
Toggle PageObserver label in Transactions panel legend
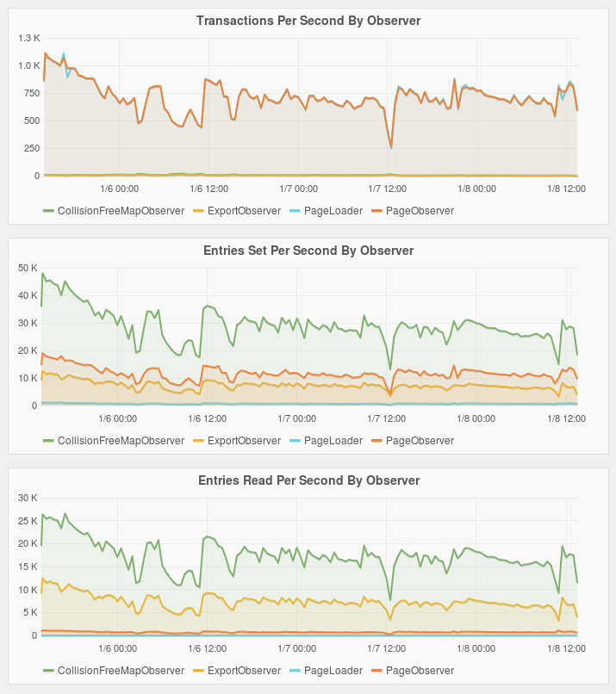coord(420,210)
